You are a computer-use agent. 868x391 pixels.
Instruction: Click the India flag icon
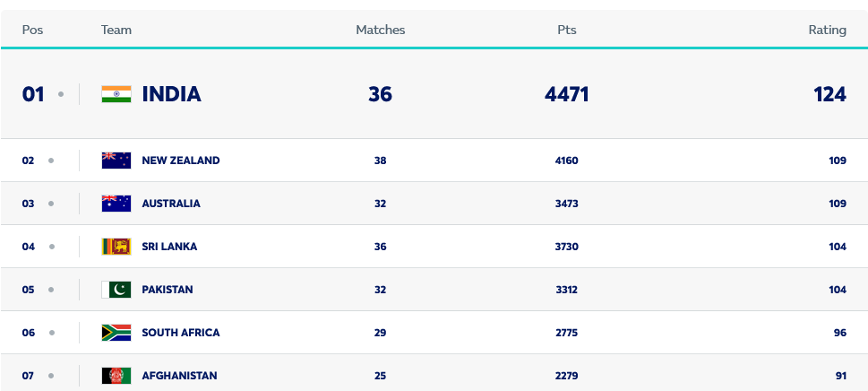(x=116, y=94)
